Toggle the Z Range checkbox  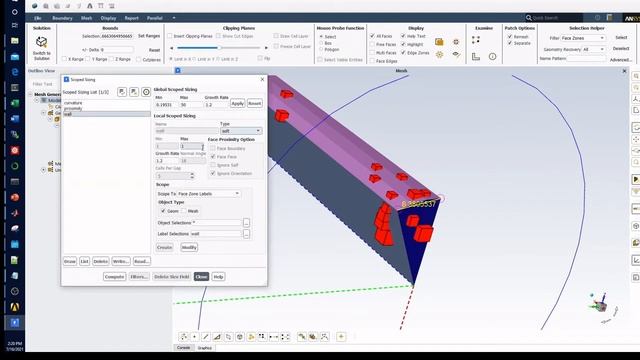(111, 59)
